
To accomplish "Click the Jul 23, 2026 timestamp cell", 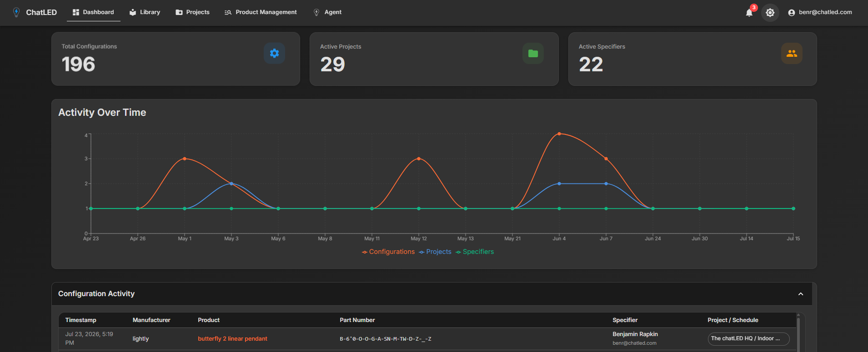I will tap(89, 338).
